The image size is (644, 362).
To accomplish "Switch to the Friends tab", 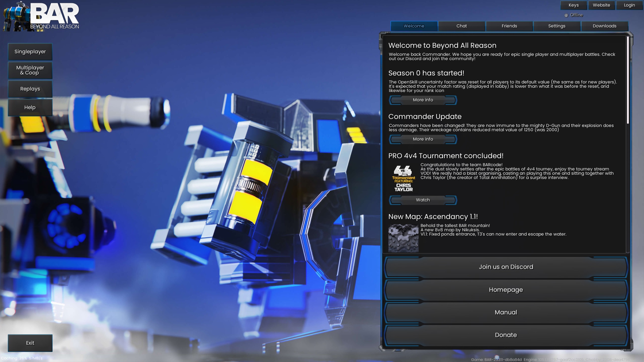I will point(509,26).
